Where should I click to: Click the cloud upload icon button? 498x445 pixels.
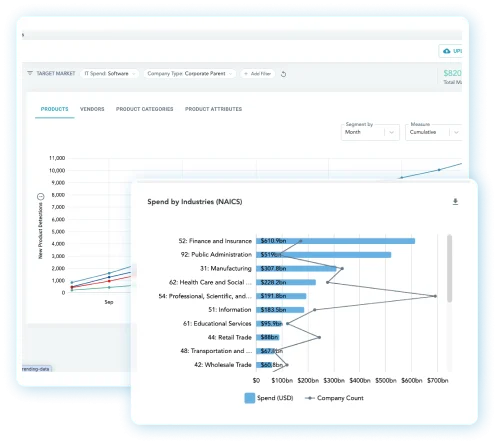(447, 51)
